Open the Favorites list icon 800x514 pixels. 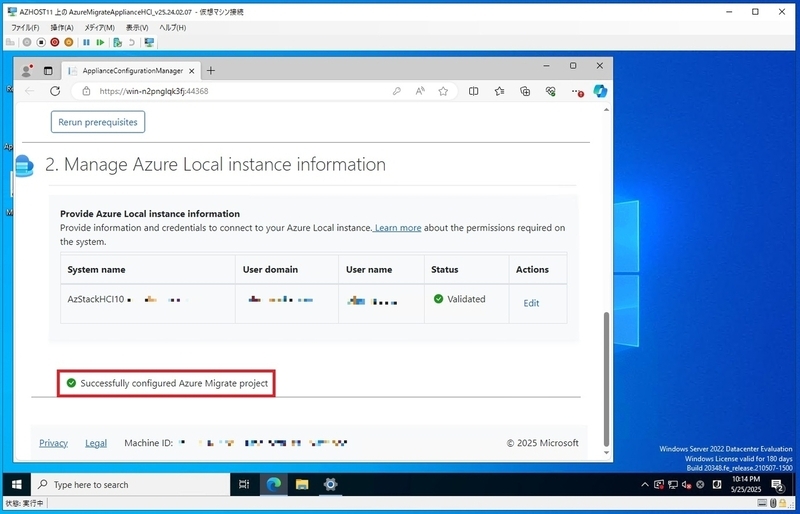coord(499,91)
